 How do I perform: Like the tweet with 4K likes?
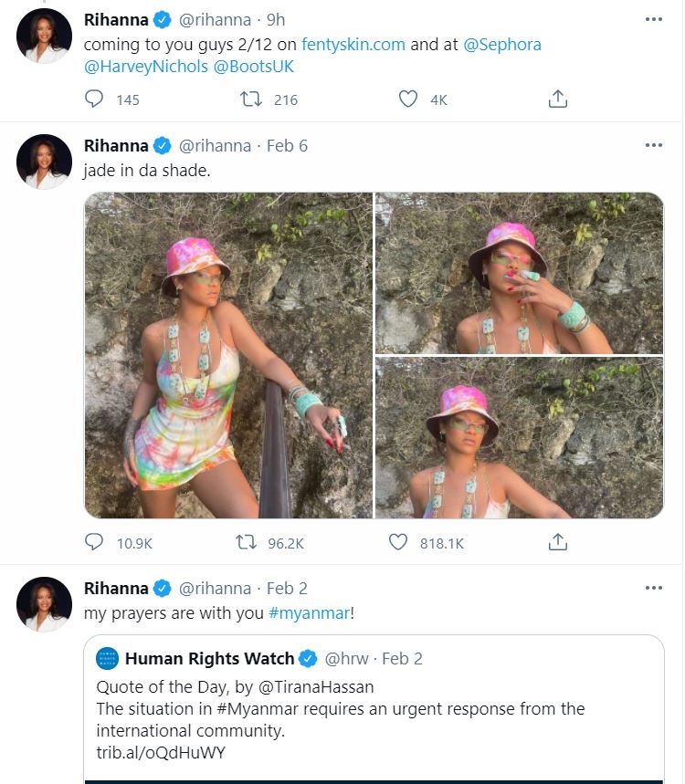coord(407,99)
